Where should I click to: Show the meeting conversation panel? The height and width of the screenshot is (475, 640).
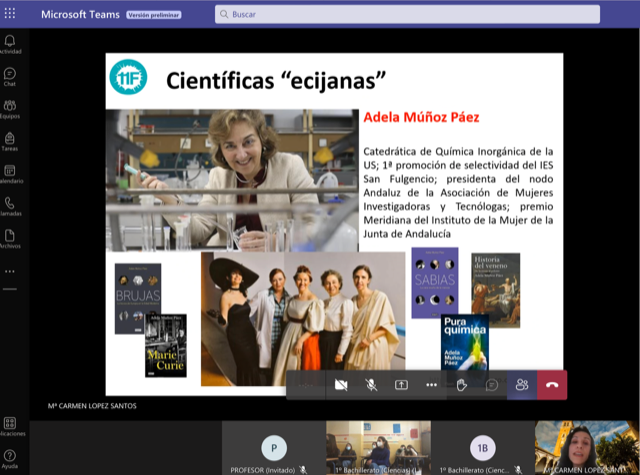click(x=492, y=385)
